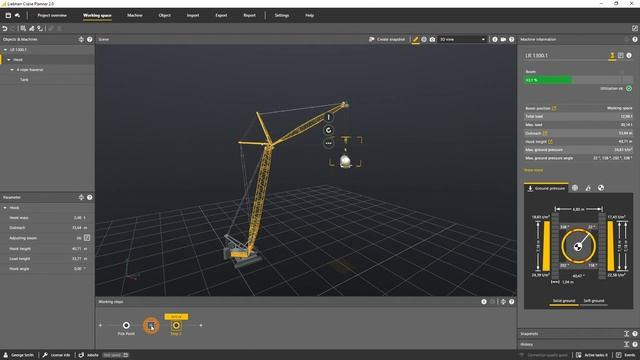Open the Export menu
The image size is (640, 360).
pyautogui.click(x=221, y=16)
